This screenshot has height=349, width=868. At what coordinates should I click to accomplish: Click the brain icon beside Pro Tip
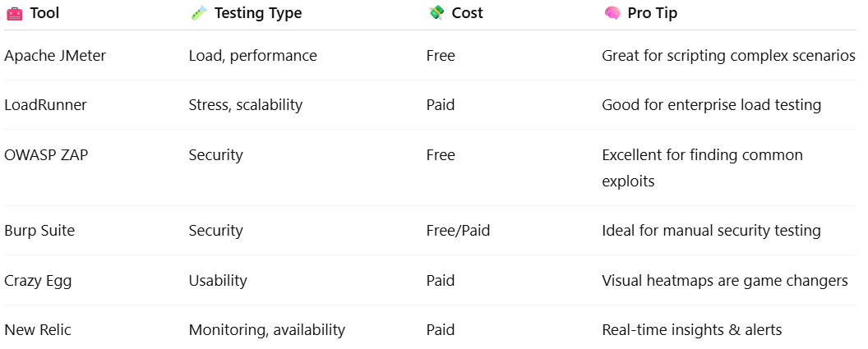point(612,12)
